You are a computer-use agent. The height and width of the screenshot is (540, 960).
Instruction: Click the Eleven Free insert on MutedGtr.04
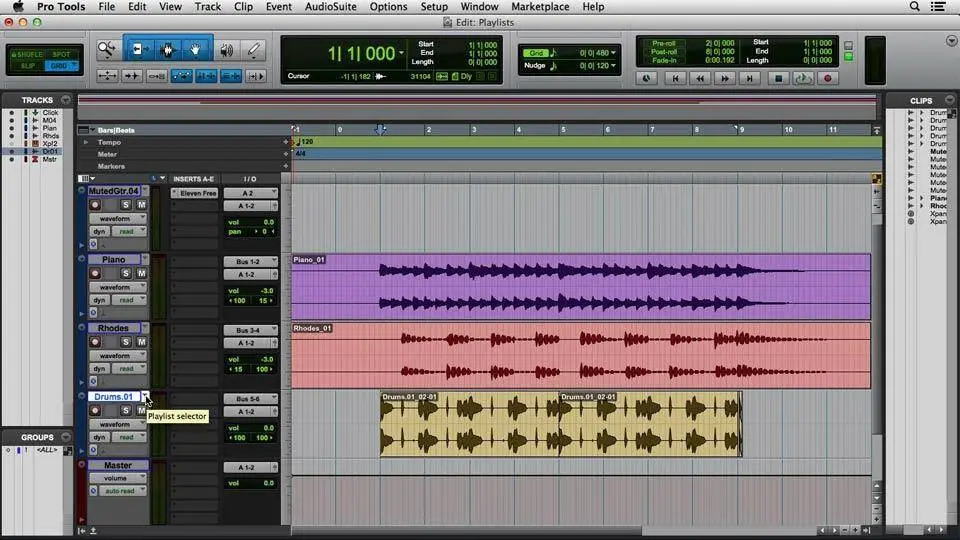195,193
